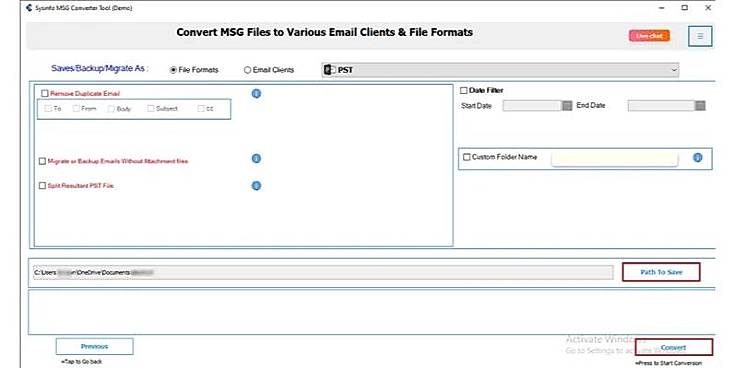This screenshot has width=736, height=368.
Task: Click info icon for Emails Without Attachment option
Action: (x=256, y=159)
